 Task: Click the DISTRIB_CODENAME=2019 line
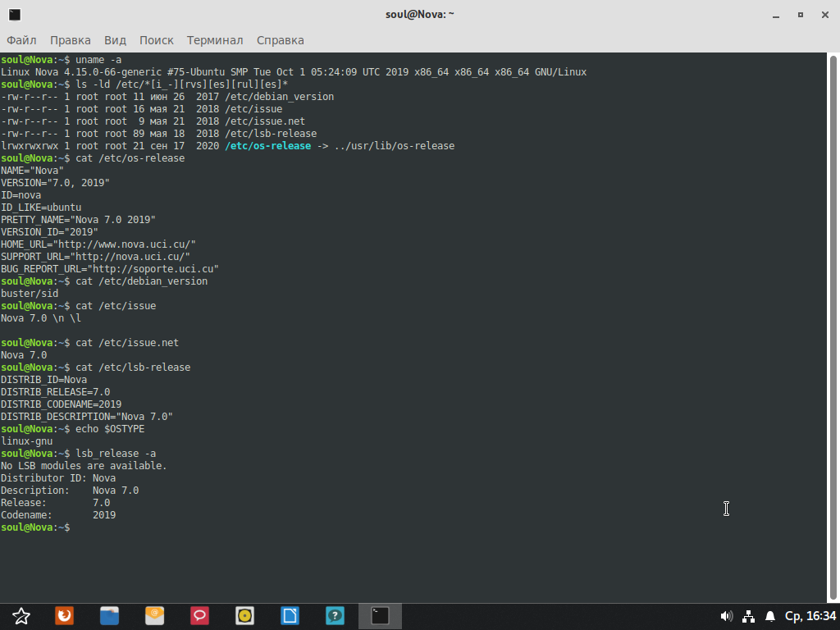click(x=61, y=404)
